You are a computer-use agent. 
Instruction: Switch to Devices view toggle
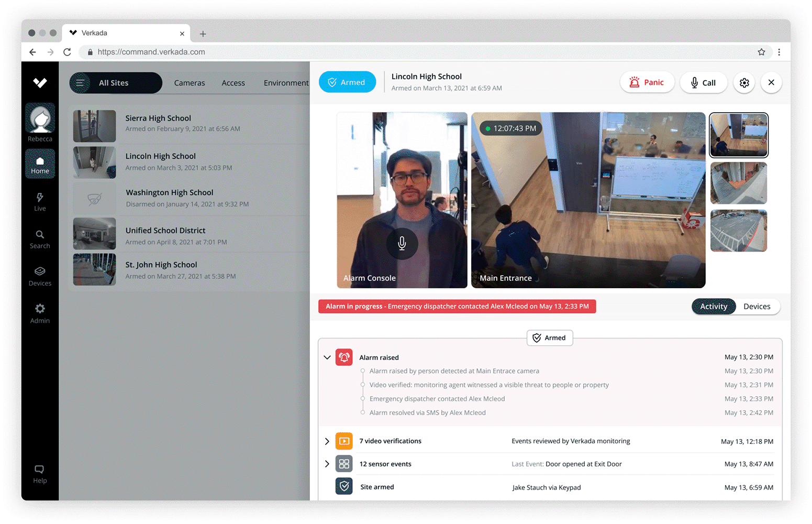pyautogui.click(x=757, y=307)
